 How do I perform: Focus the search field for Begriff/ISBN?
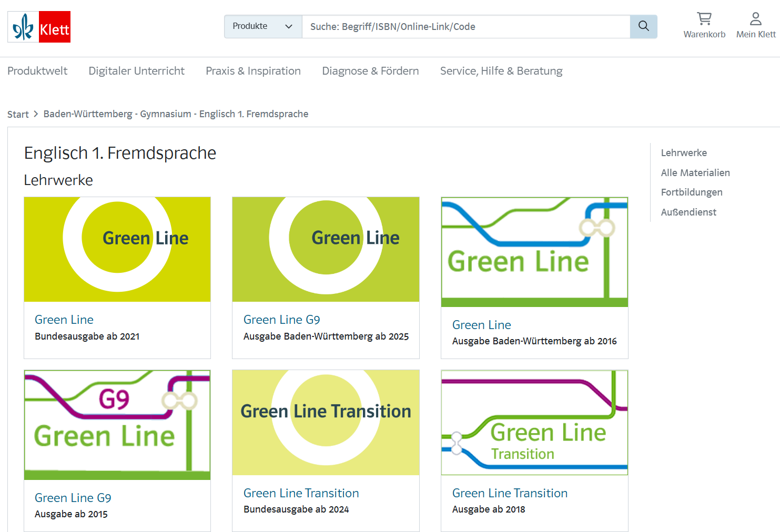click(465, 27)
